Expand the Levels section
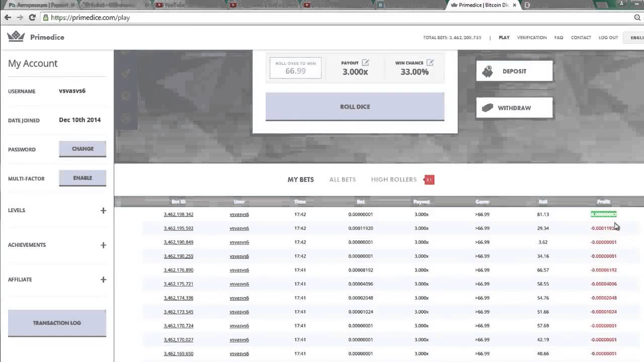Image resolution: width=644 pixels, height=362 pixels. tap(103, 210)
